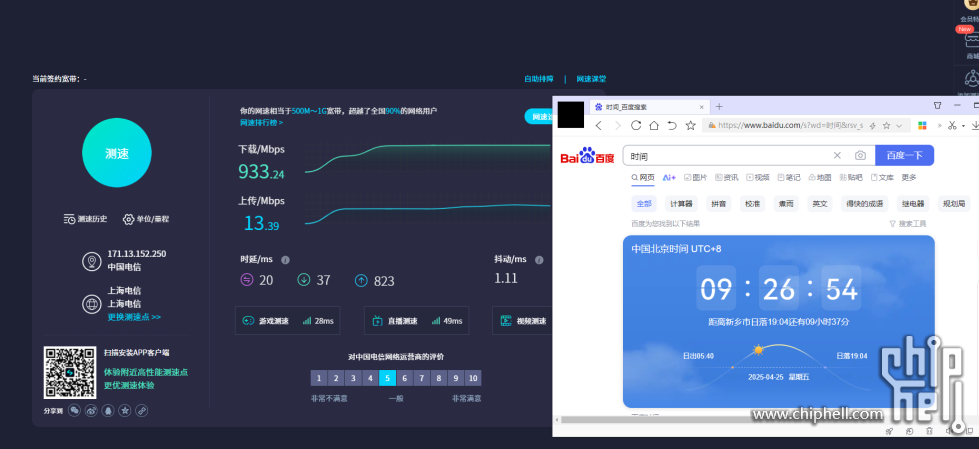
Task: Click favorites star left of address bar
Action: coord(691,126)
